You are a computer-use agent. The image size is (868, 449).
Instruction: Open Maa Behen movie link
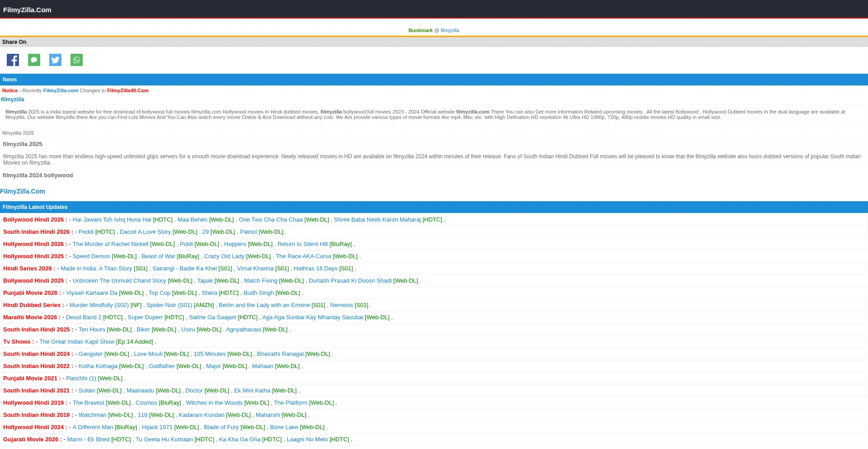(193, 220)
